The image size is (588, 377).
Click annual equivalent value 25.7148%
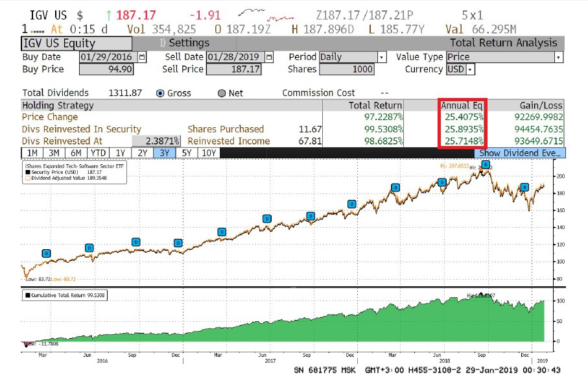click(x=464, y=141)
